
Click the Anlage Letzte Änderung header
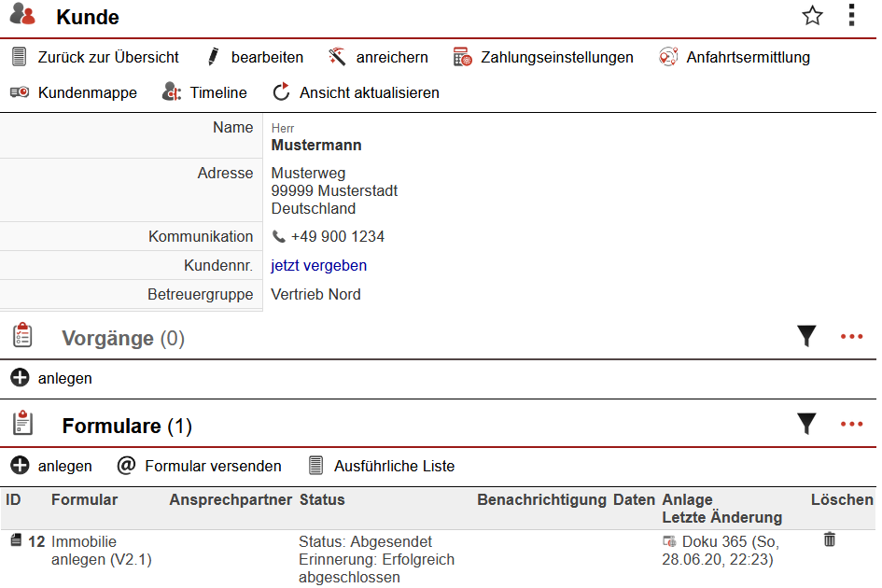pos(722,508)
